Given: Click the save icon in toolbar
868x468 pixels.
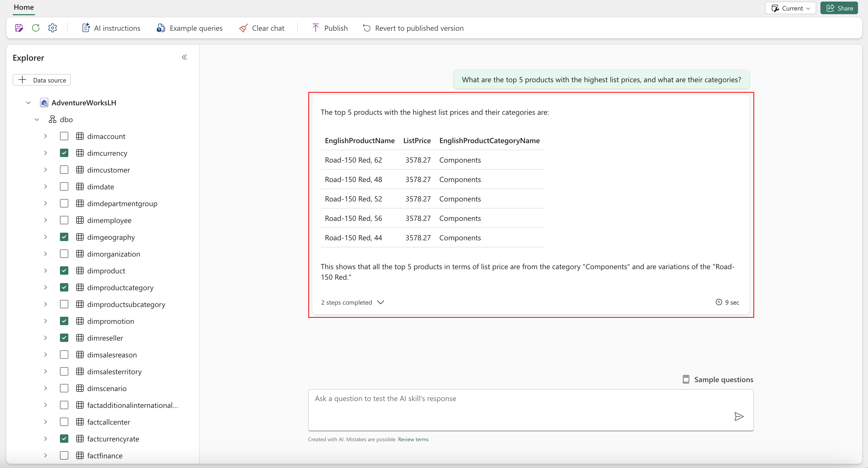Looking at the screenshot, I should click(x=19, y=28).
